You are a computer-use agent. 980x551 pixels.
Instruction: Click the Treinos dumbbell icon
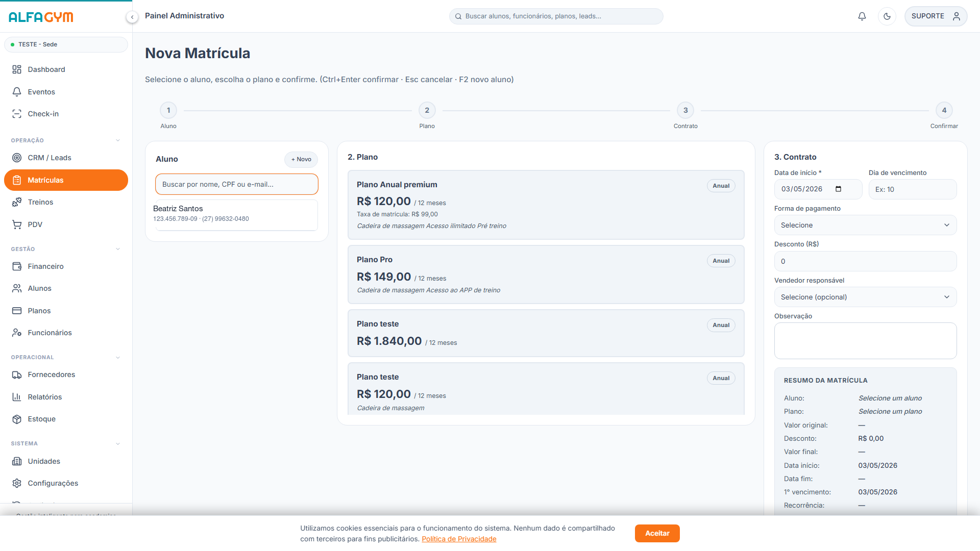(17, 202)
